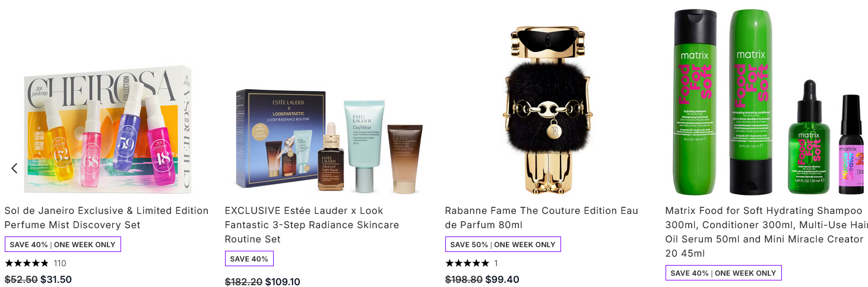Click the $31.50 sale price

[x=56, y=279]
